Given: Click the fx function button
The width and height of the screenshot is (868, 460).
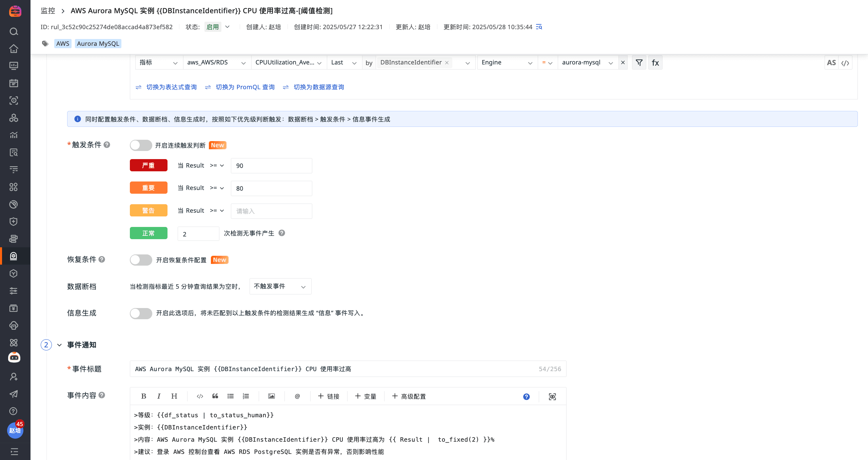Looking at the screenshot, I should (655, 62).
